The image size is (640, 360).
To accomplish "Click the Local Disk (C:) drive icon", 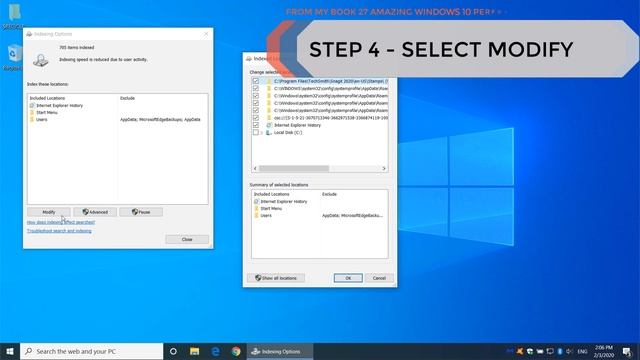I will (269, 133).
